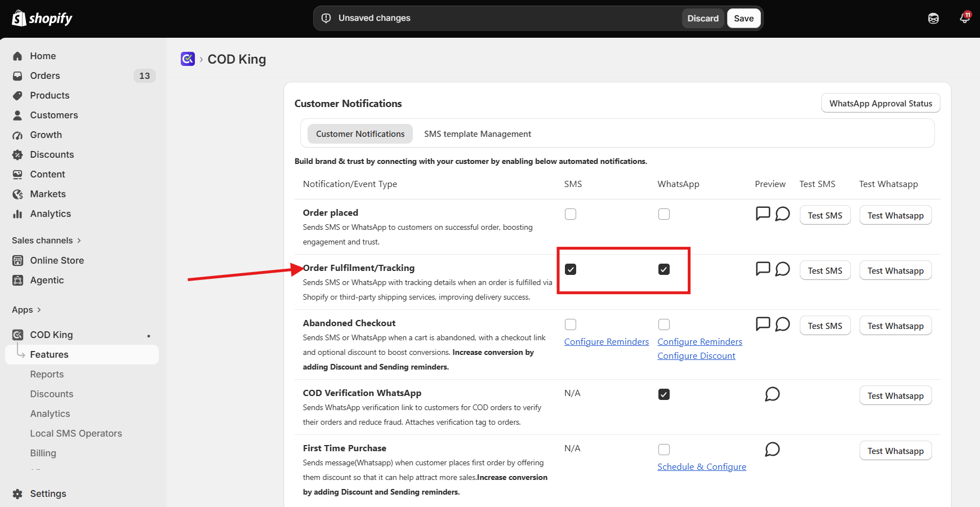Image resolution: width=980 pixels, height=507 pixels.
Task: Send Test Whatsapp for First Time Purchase
Action: pos(896,451)
